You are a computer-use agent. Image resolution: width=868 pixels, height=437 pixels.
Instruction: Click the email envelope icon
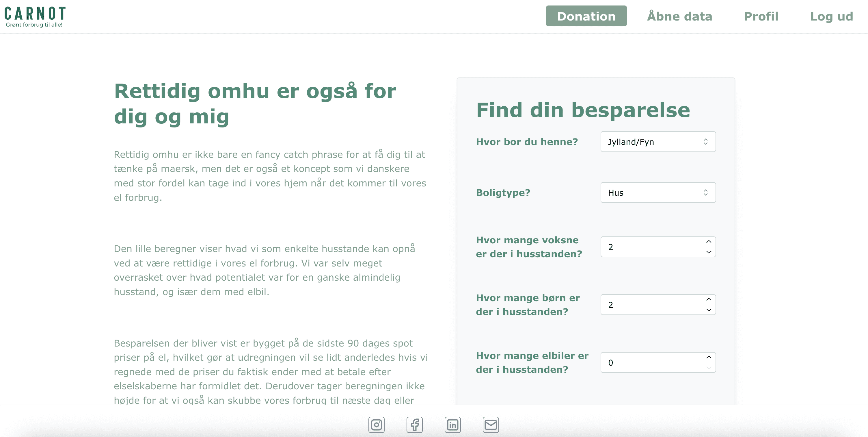491,425
